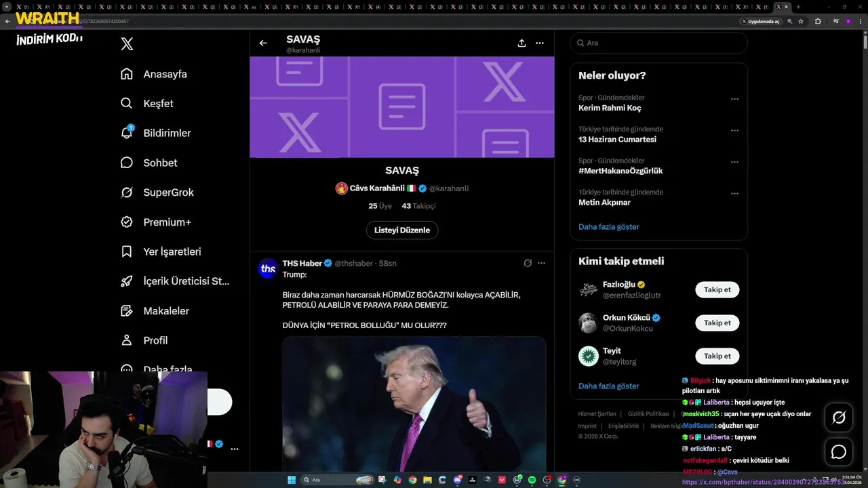
Task: Share the SAVAŞ list
Action: (521, 43)
